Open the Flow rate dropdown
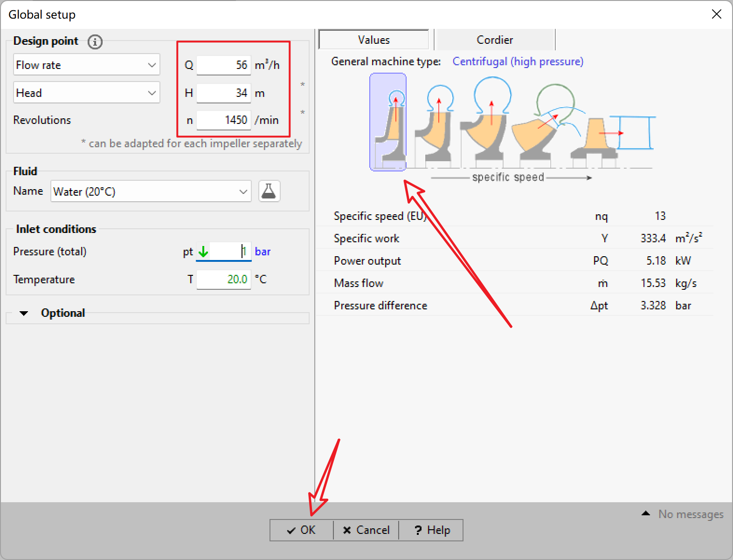Screen dimensions: 733x560 click(87, 65)
